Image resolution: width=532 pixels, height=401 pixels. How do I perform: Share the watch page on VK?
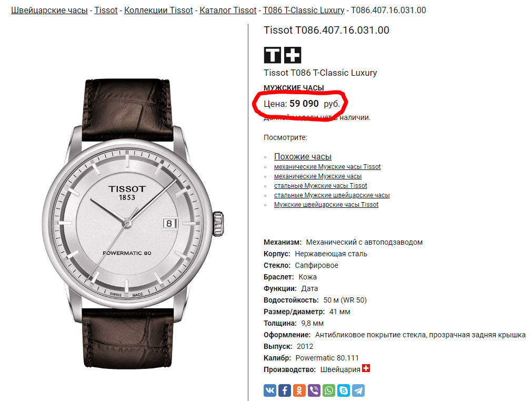[x=270, y=390]
